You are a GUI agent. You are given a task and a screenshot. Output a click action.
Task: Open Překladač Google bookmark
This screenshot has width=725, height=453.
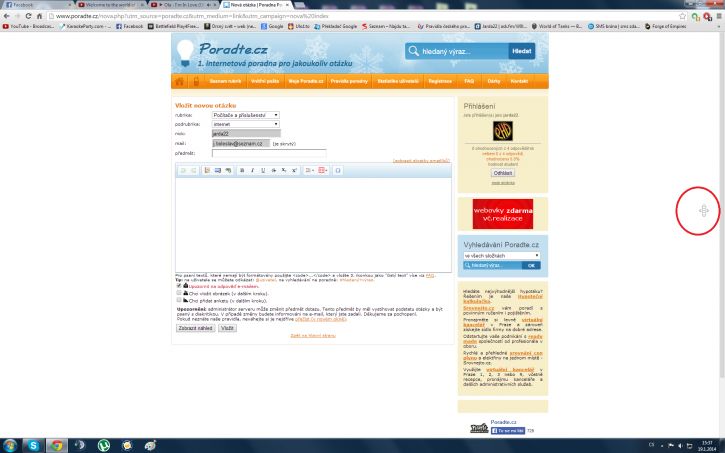(336, 26)
